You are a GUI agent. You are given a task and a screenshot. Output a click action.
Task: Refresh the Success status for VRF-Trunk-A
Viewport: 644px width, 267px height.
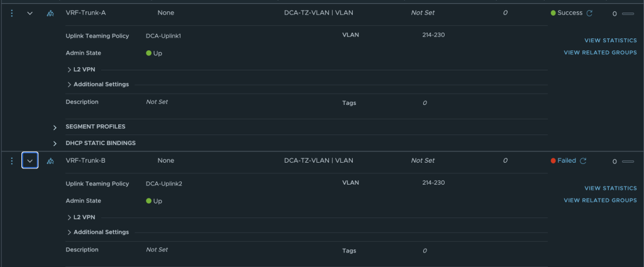[589, 13]
